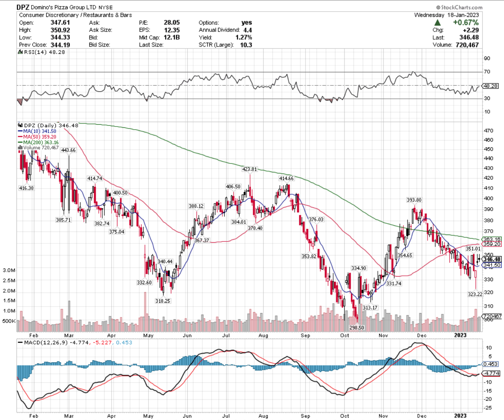Click the Low value 344.33

60,37
